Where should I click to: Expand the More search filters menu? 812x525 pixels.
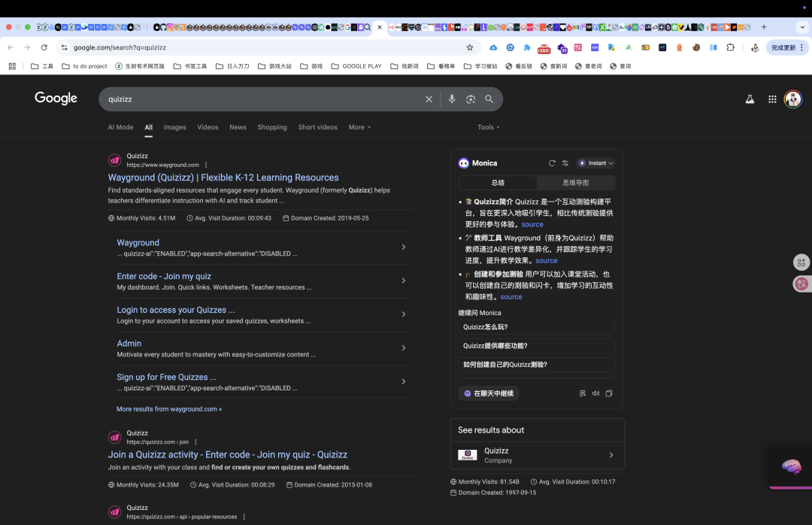[359, 127]
